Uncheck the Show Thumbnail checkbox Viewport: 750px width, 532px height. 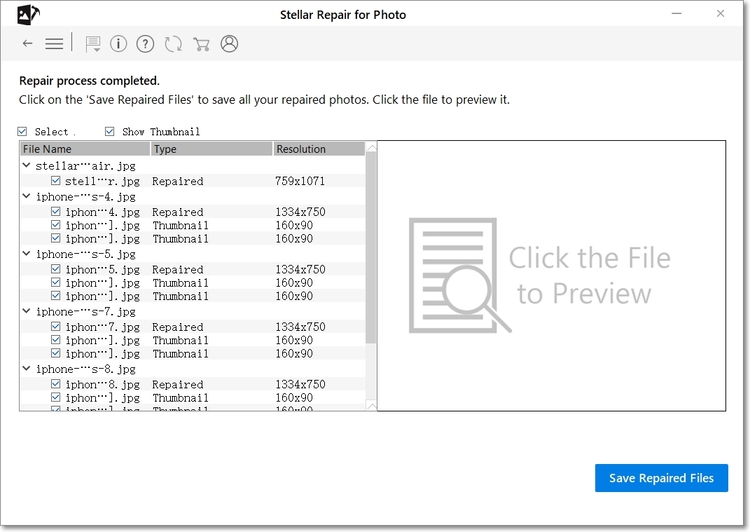tap(110, 132)
